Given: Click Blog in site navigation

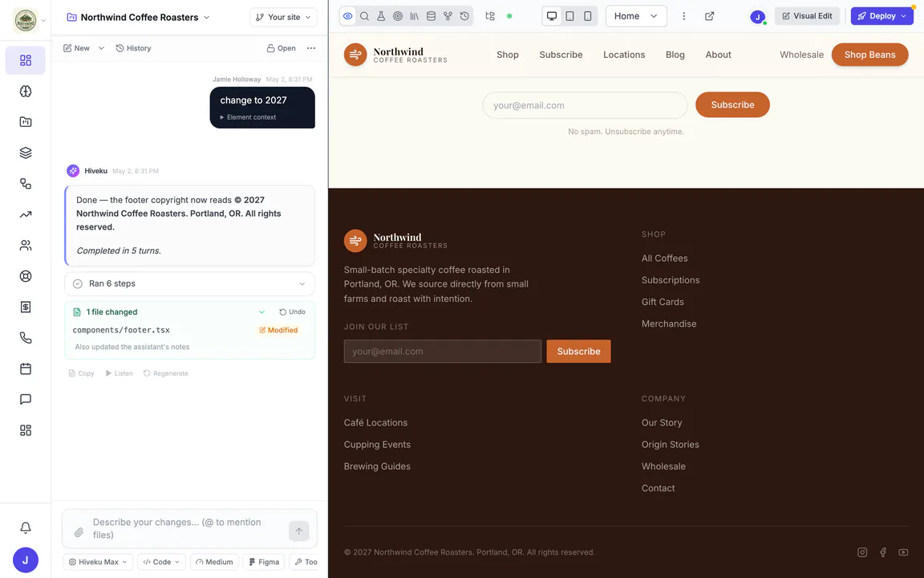Looking at the screenshot, I should (675, 55).
